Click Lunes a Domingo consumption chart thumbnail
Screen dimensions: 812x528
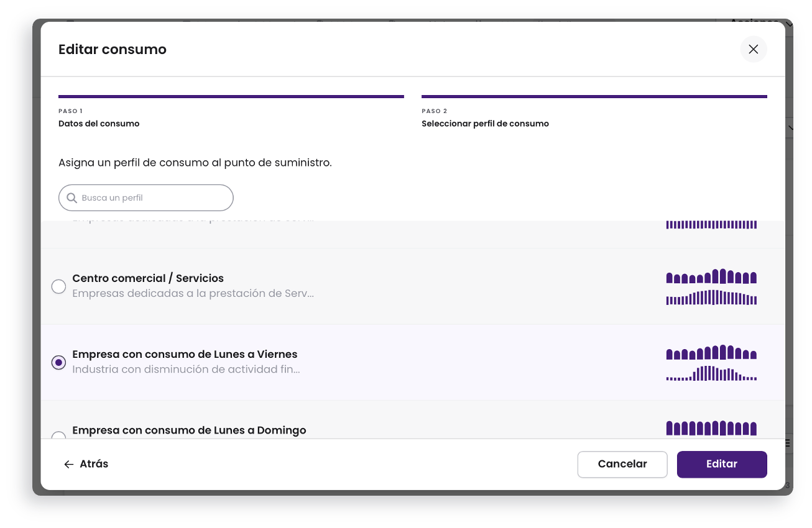tap(711, 429)
